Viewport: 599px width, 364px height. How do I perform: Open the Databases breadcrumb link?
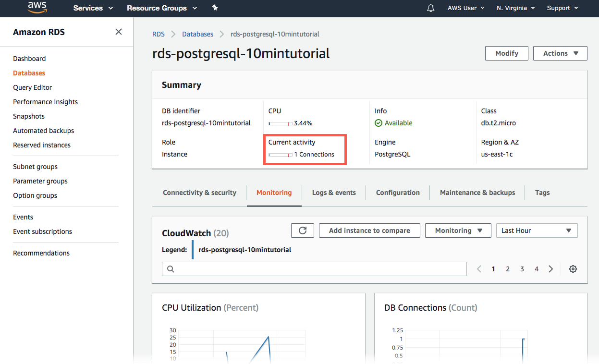pos(197,34)
